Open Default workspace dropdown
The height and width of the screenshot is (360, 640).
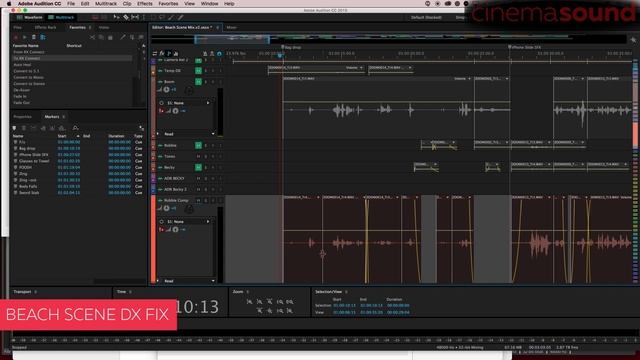pos(427,18)
